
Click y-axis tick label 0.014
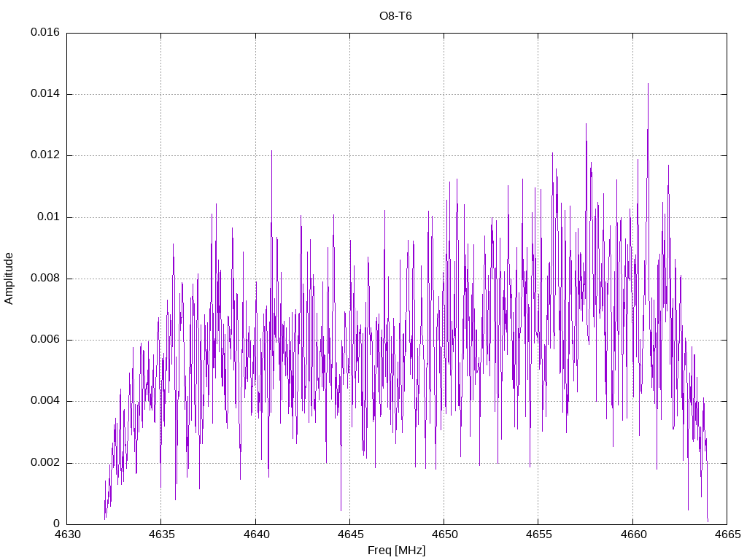(x=45, y=94)
